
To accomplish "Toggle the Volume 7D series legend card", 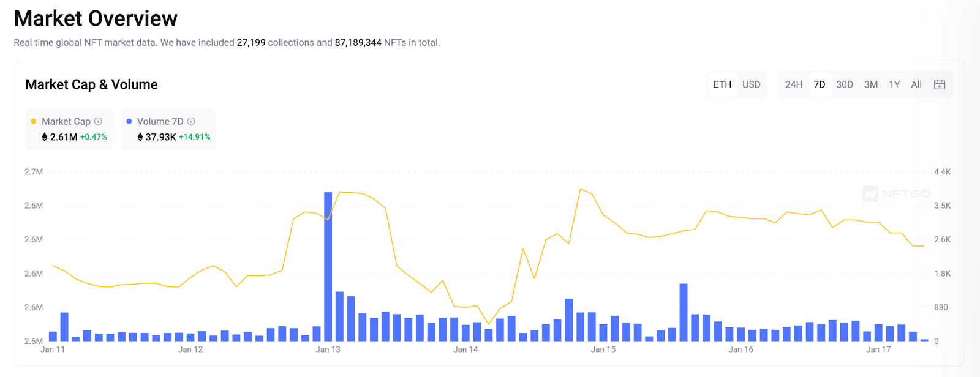I will tap(168, 129).
